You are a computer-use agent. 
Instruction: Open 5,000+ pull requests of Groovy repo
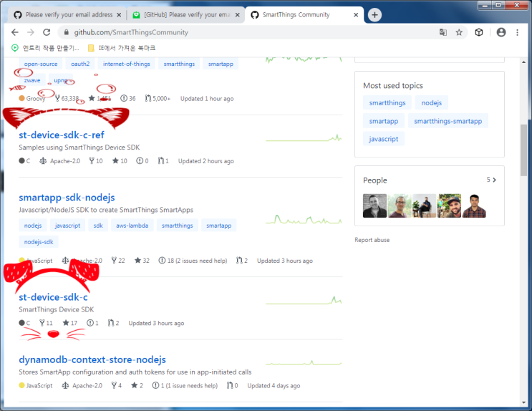pos(158,98)
